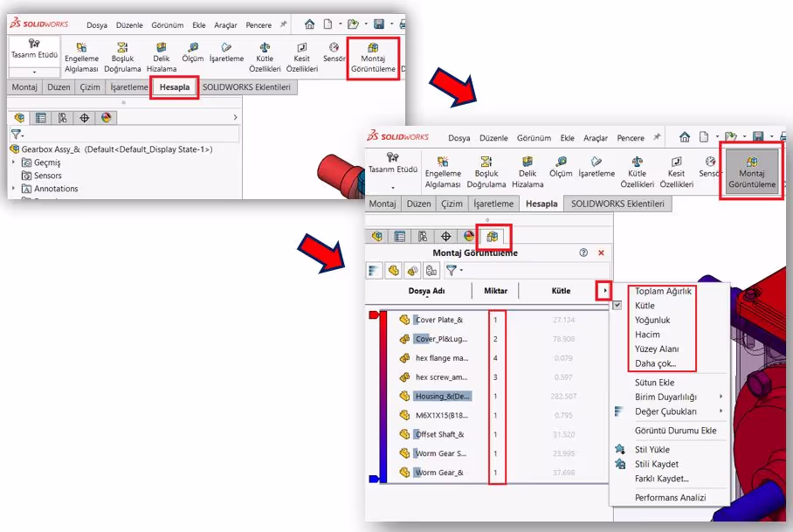Switch to Montaj tab in lower window
Screen dimensions: 793x532
[x=383, y=204]
